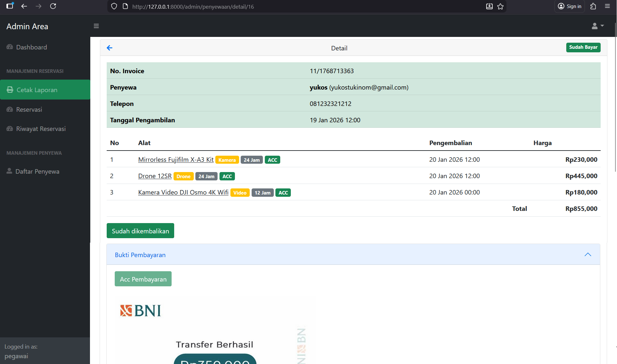Click the Video category badge
This screenshot has width=617, height=364.
click(240, 193)
